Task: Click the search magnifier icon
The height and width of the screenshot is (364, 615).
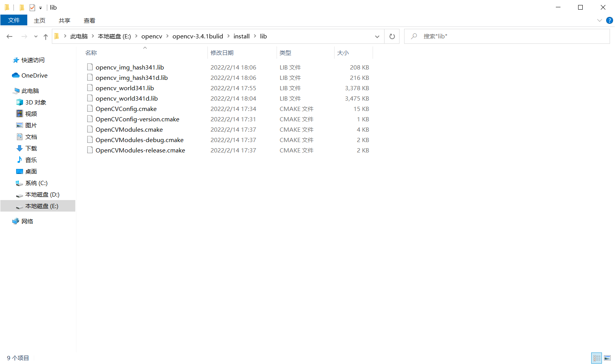Action: (414, 36)
